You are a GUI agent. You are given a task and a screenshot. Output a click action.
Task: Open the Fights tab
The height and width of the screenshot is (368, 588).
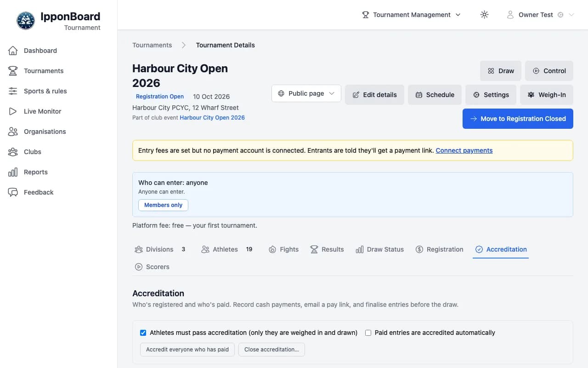[283, 249]
